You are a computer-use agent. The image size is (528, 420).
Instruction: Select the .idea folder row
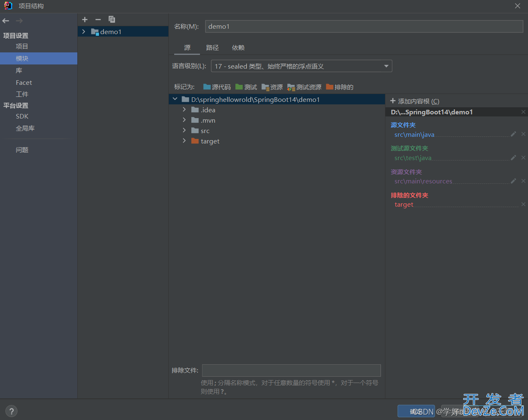pos(277,110)
